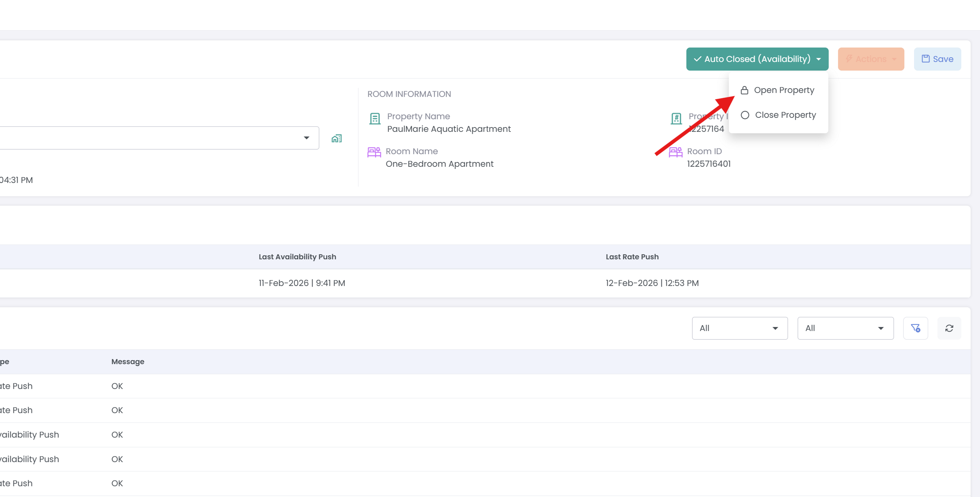Select the Close Property radio circle
Image resolution: width=980 pixels, height=497 pixels.
[x=745, y=115]
